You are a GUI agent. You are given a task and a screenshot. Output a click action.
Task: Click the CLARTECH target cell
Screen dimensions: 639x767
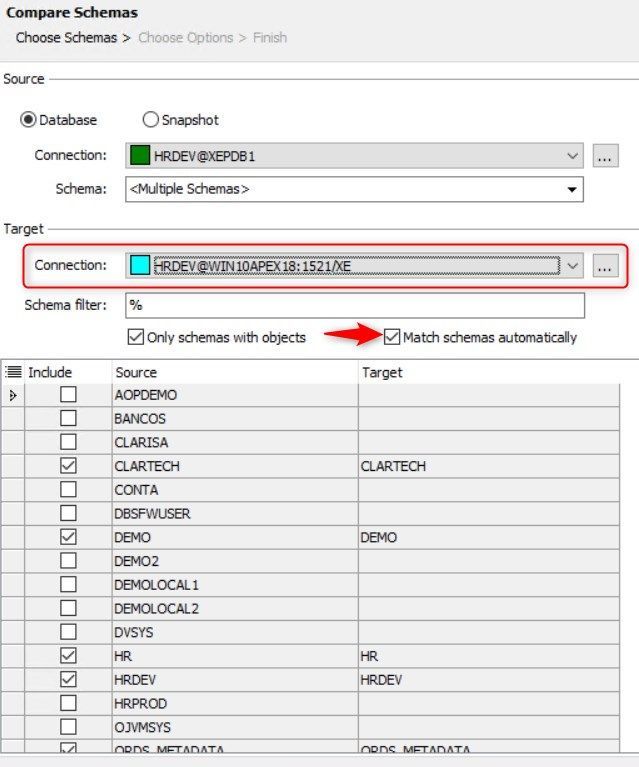pos(489,466)
